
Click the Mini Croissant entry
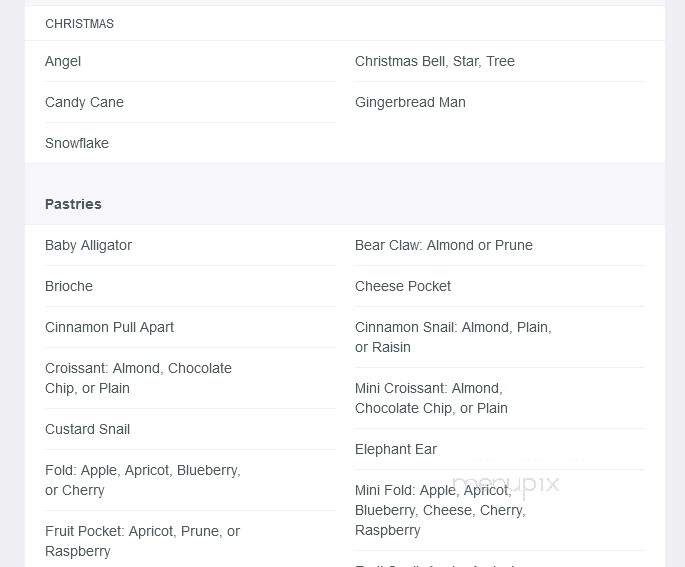(x=431, y=398)
